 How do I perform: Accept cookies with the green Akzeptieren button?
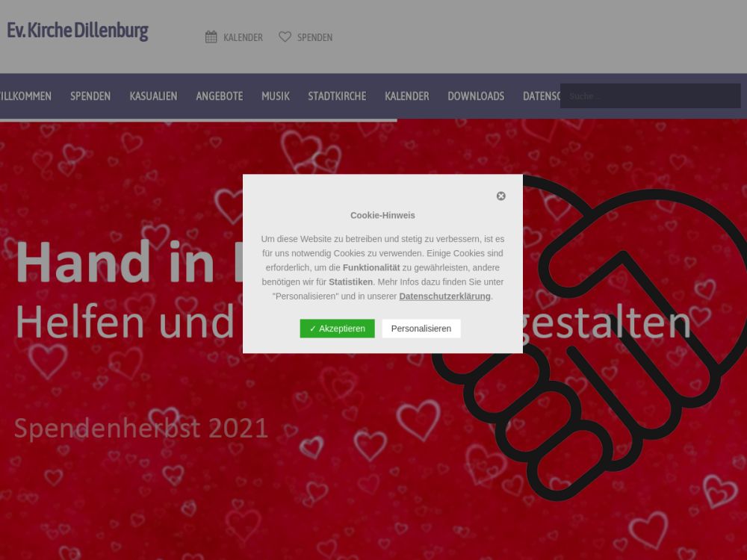[338, 329]
